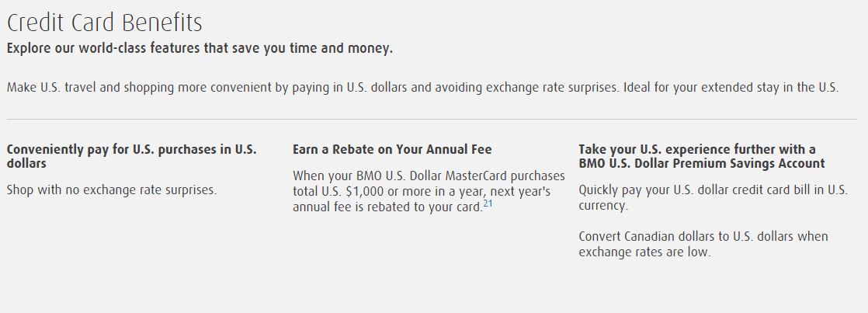Click the word 'dollars' under the first column heading
Image resolution: width=868 pixels, height=313 pixels.
point(26,163)
